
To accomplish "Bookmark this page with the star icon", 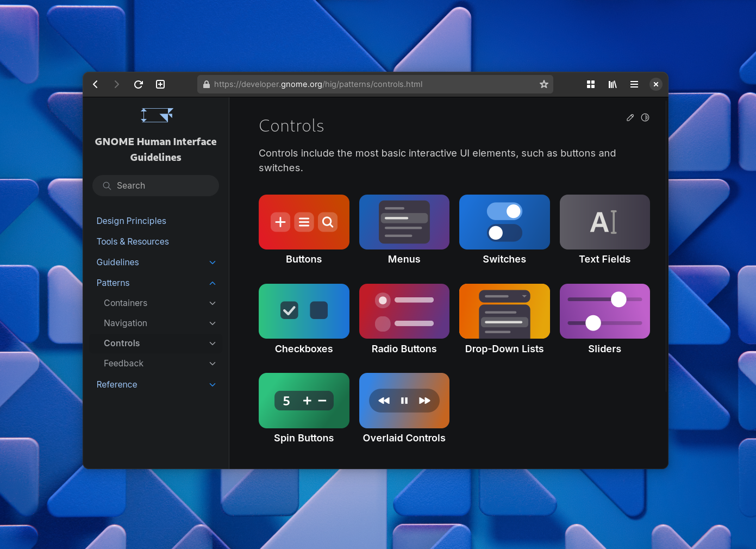I will 543,84.
